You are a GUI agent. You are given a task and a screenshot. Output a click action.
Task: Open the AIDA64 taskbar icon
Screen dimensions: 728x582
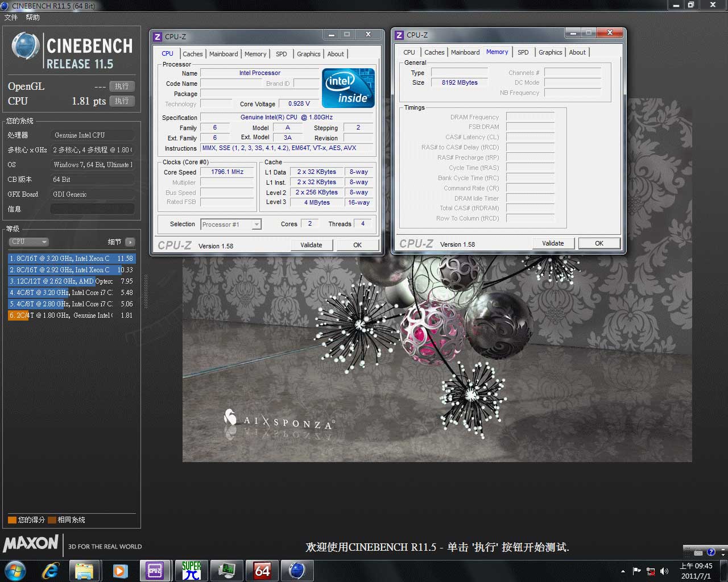262,570
